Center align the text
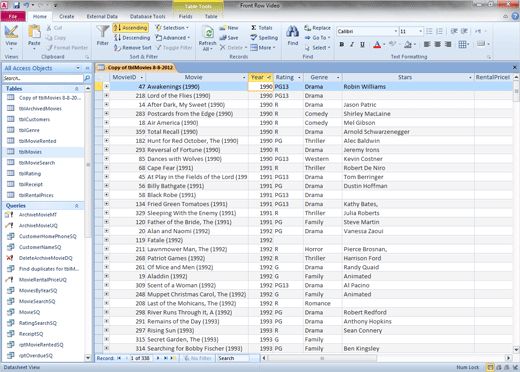Screen dimensions: 520x372 pyautogui.click(x=438, y=44)
